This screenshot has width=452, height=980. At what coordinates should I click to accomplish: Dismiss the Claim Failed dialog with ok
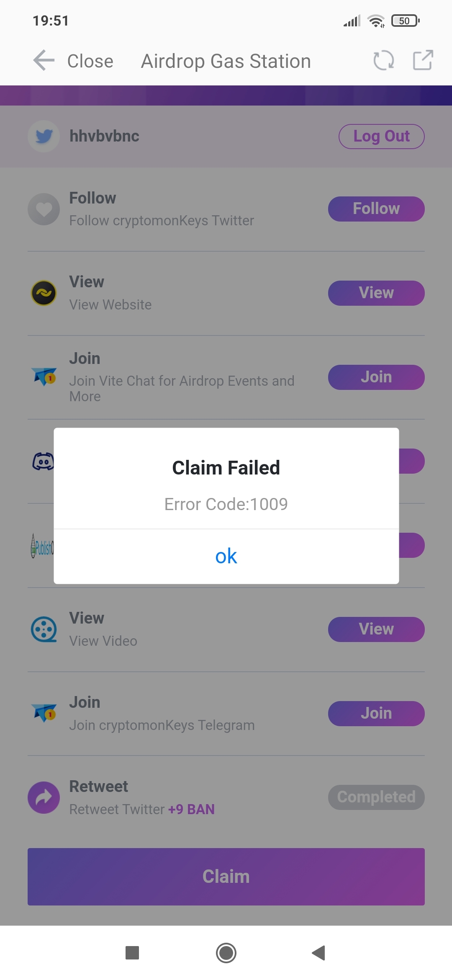tap(226, 556)
